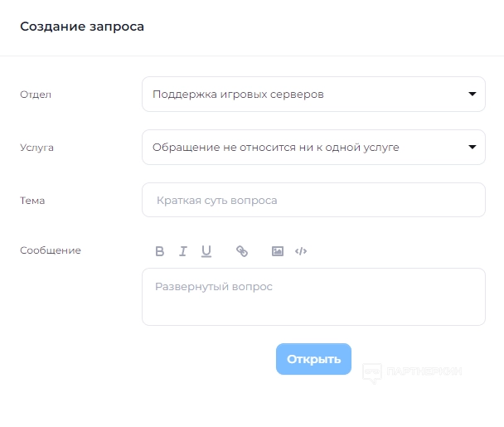Image resolution: width=504 pixels, height=427 pixels.
Task: Click the Partnerkin chat bubble logo
Action: pos(372,373)
